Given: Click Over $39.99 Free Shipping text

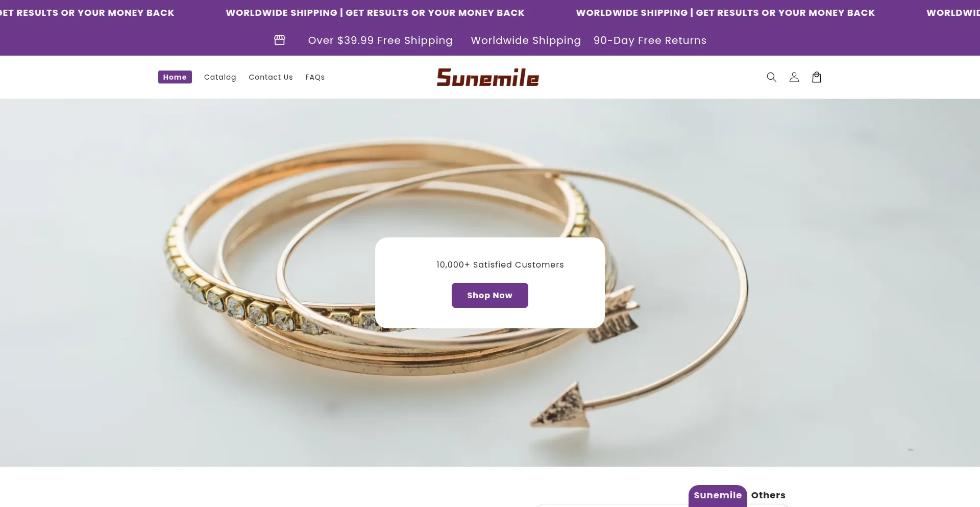Looking at the screenshot, I should (380, 40).
